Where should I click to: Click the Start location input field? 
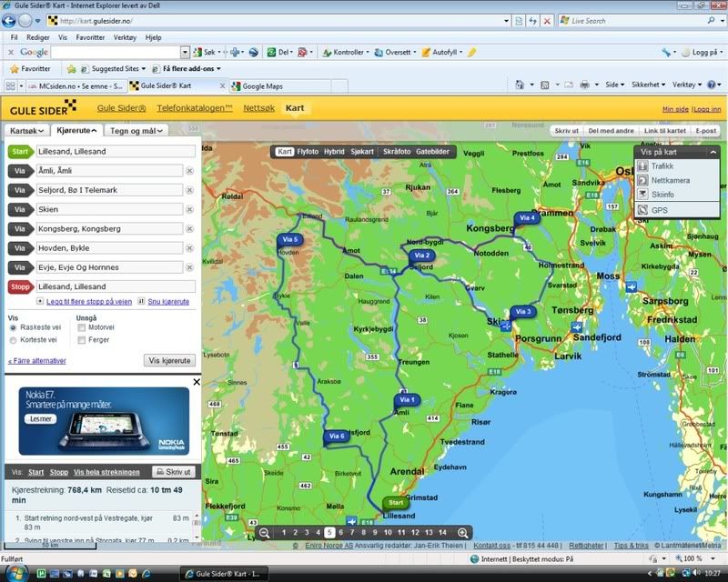(116, 152)
